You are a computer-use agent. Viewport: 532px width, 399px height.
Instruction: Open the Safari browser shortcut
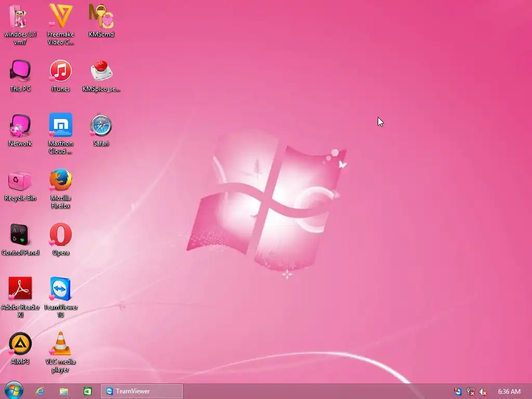tap(101, 130)
